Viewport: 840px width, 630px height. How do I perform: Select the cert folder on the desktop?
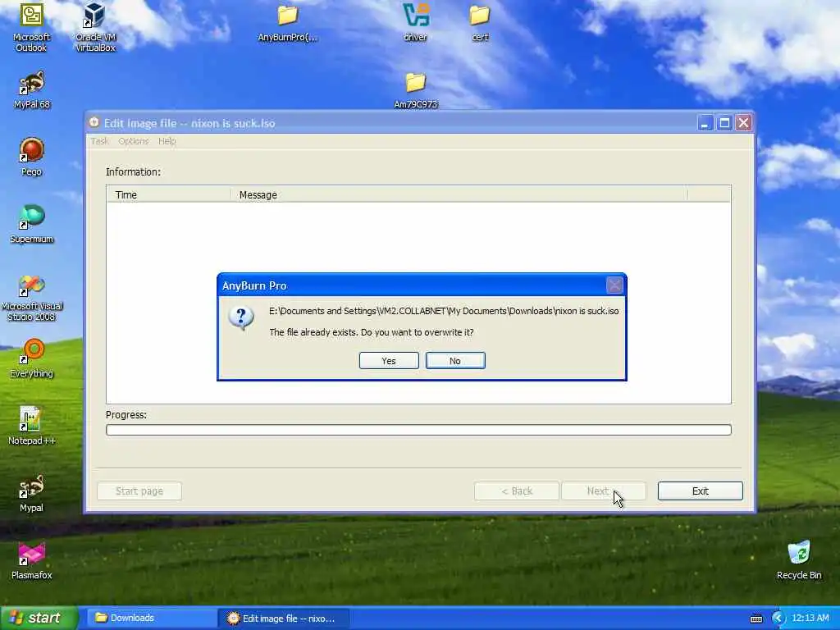[x=479, y=24]
